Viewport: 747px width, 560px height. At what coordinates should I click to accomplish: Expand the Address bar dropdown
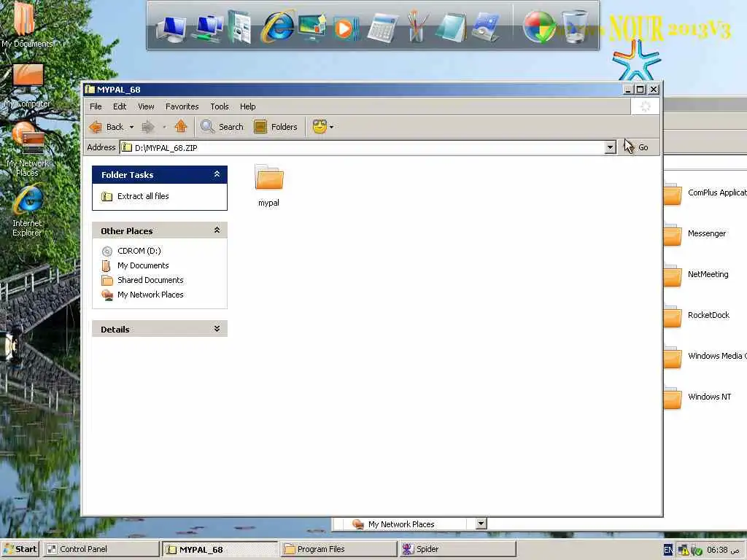tap(611, 147)
